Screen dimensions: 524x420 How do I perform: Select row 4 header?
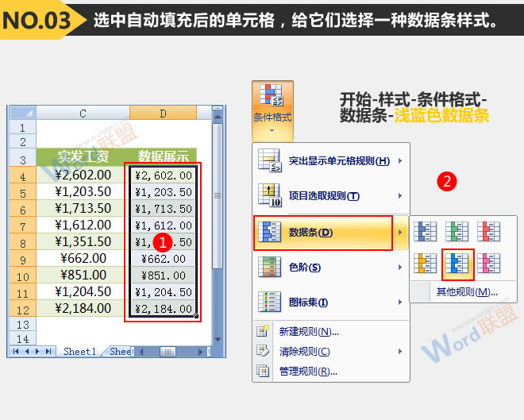pyautogui.click(x=23, y=175)
